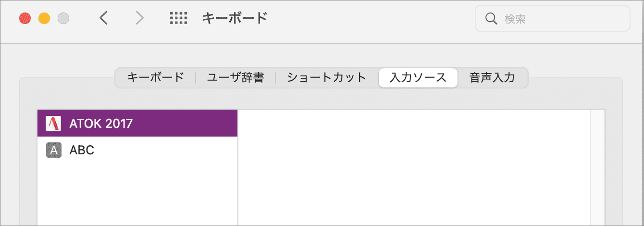Select ATOK 2017 input source row
The image size is (644, 226).
[137, 123]
